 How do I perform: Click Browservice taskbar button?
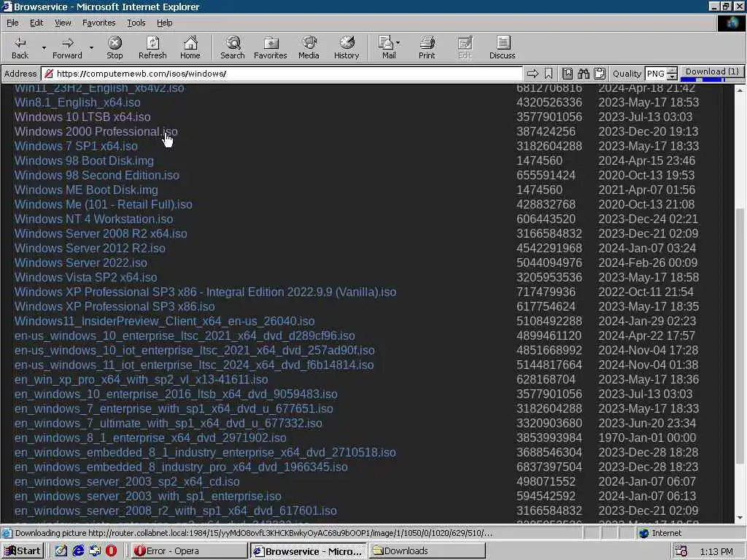[309, 551]
